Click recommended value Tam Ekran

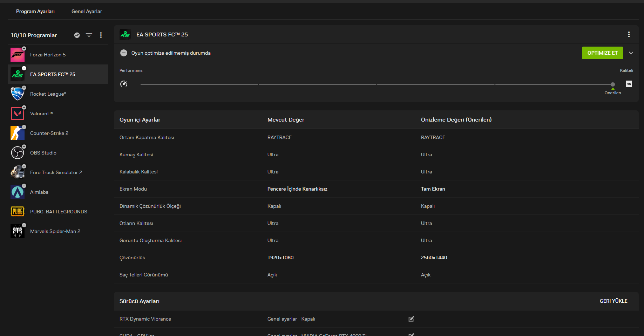point(433,189)
